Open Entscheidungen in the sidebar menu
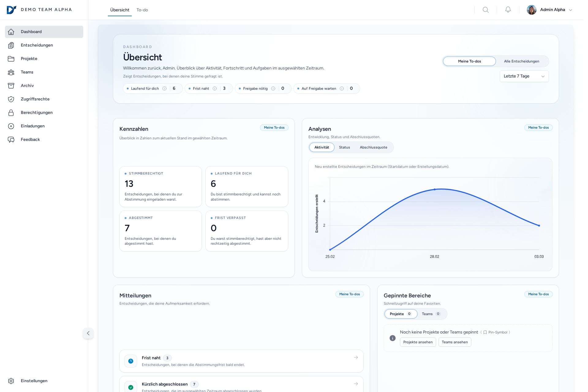588x392 pixels. (37, 45)
